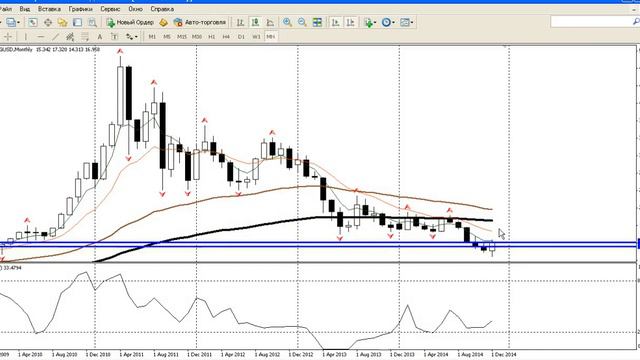The width and height of the screenshot is (640, 360).
Task: Select the equidistant channel tool
Action: (70, 37)
